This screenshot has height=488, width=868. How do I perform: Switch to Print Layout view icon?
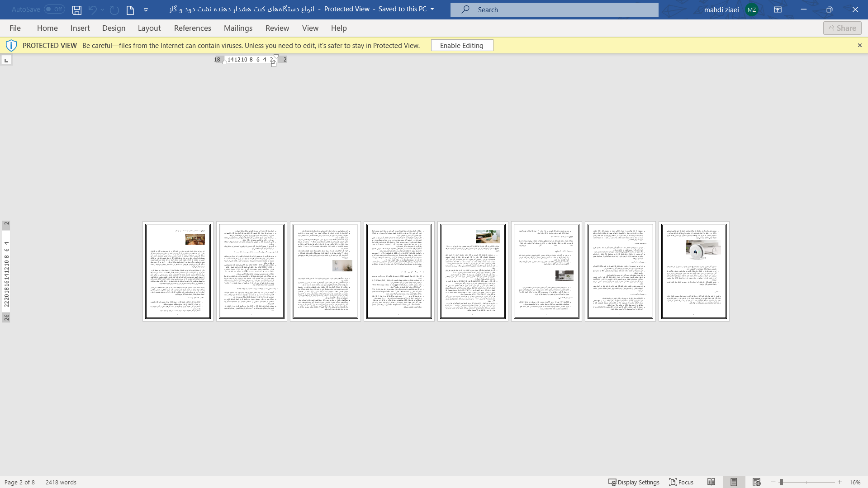[734, 482]
